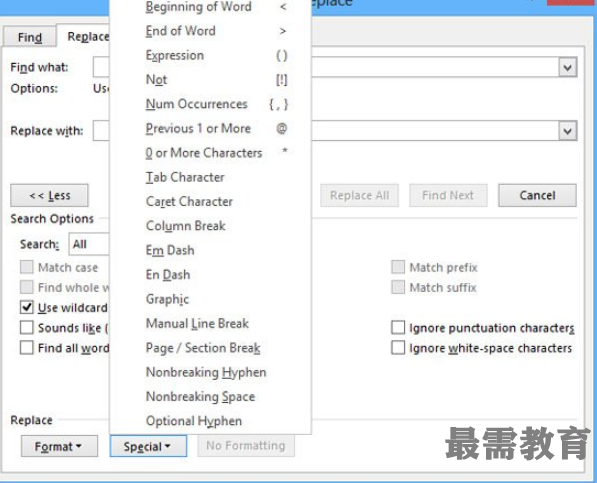The height and width of the screenshot is (483, 597).
Task: Insert Tab Character from menu
Action: coord(211,177)
